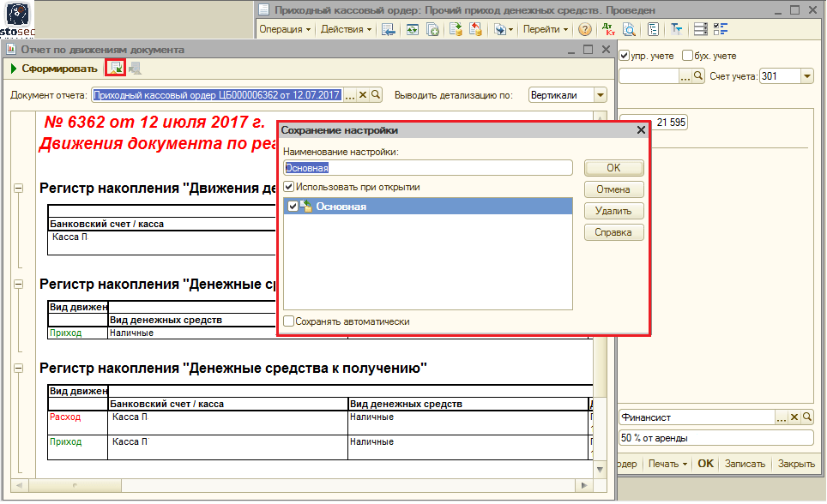Image resolution: width=827 pixels, height=504 pixels.
Task: Open the Печать menu at window bottom
Action: pyautogui.click(x=667, y=464)
